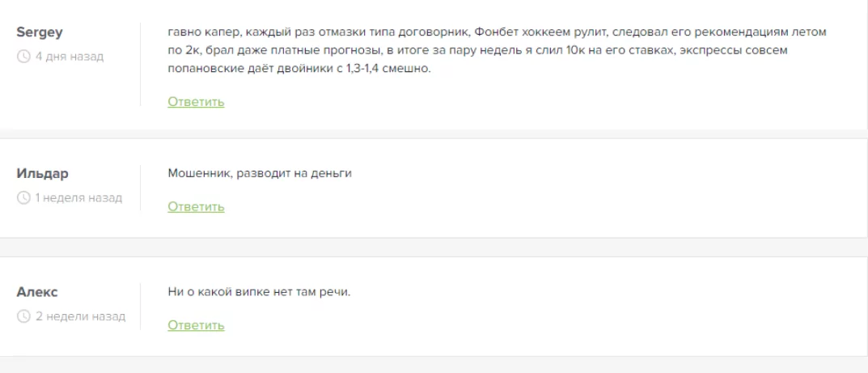Click the clock icon beside Sergey's timestamp
The width and height of the screenshot is (868, 373).
click(x=23, y=57)
